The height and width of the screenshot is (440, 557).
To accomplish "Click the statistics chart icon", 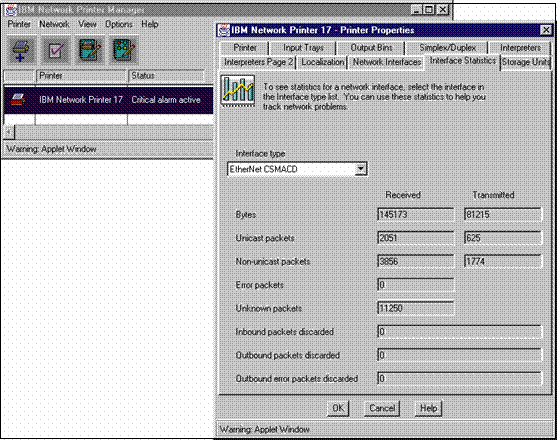I will [x=238, y=91].
